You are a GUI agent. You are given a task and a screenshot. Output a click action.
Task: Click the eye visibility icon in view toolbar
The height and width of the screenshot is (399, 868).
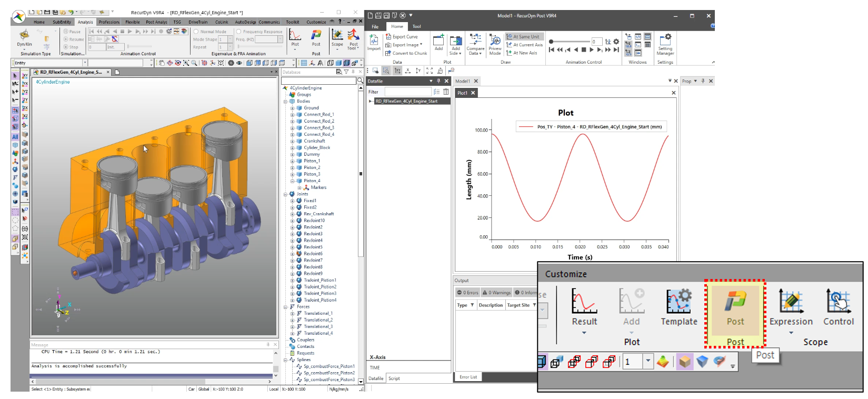[x=239, y=63]
